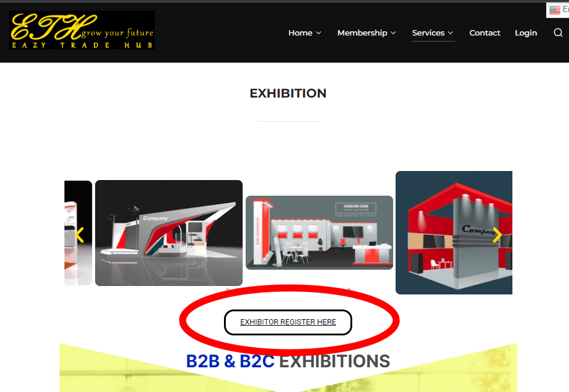Select the Services menu item
569x392 pixels.
point(428,33)
